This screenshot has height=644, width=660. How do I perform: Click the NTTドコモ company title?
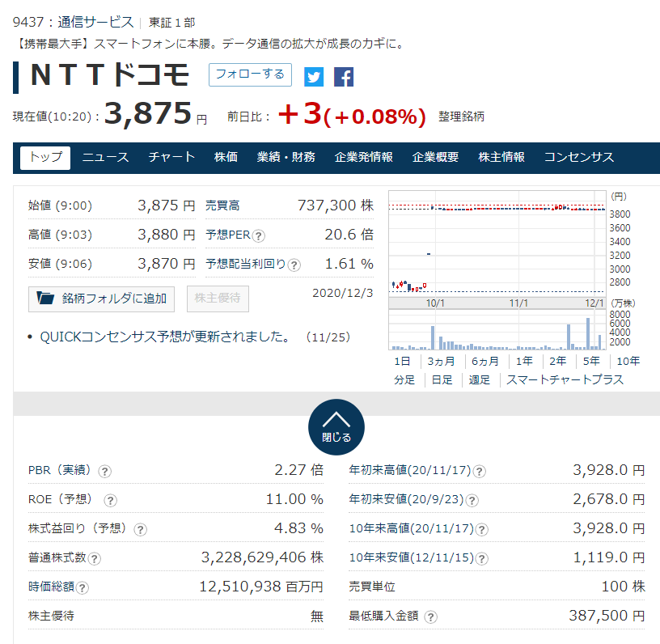(x=110, y=75)
